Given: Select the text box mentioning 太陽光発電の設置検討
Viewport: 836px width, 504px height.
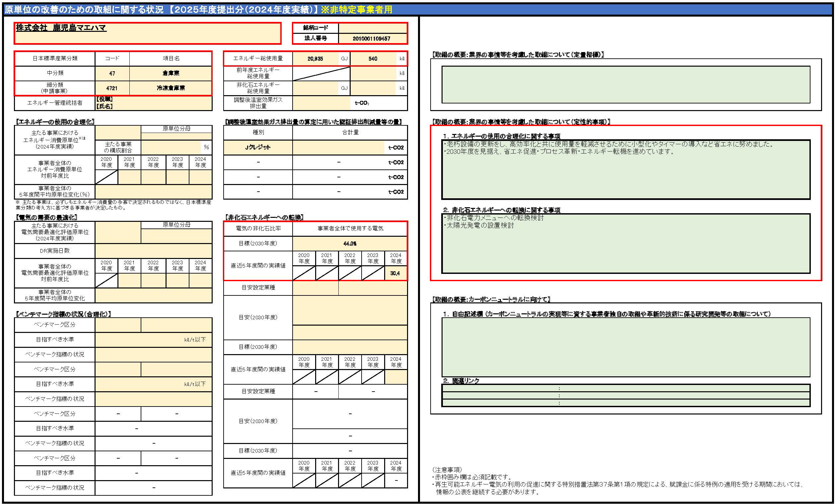Looking at the screenshot, I should [625, 243].
